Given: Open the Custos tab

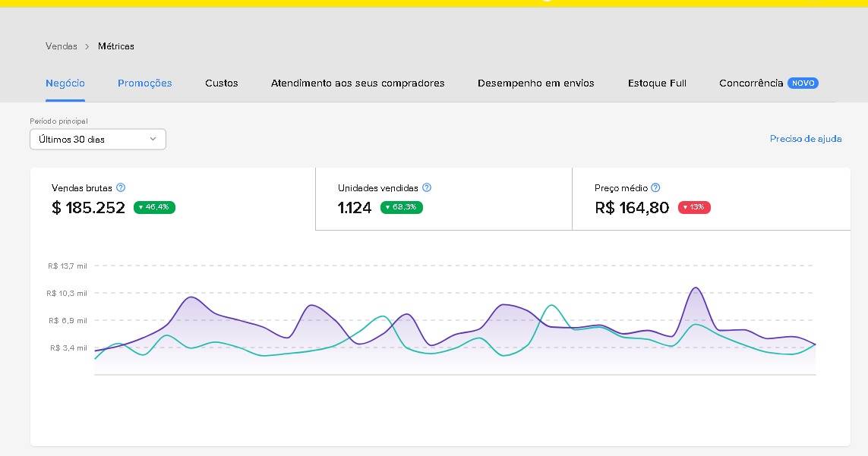Looking at the screenshot, I should [x=222, y=83].
